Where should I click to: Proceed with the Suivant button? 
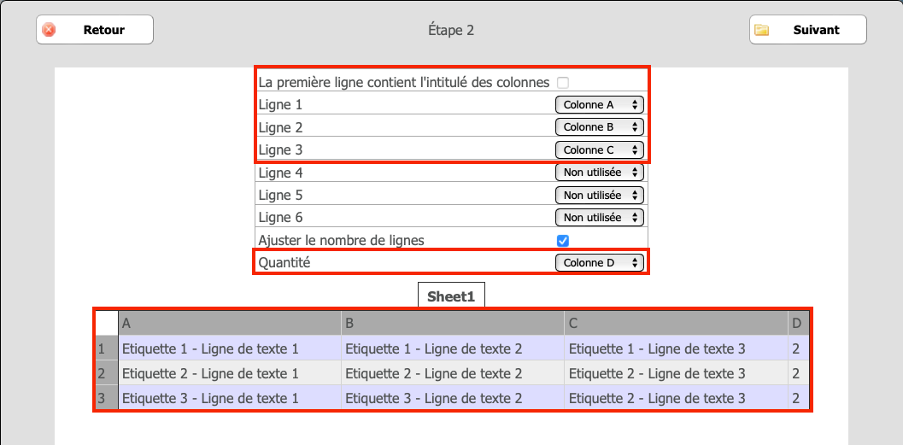tap(808, 30)
